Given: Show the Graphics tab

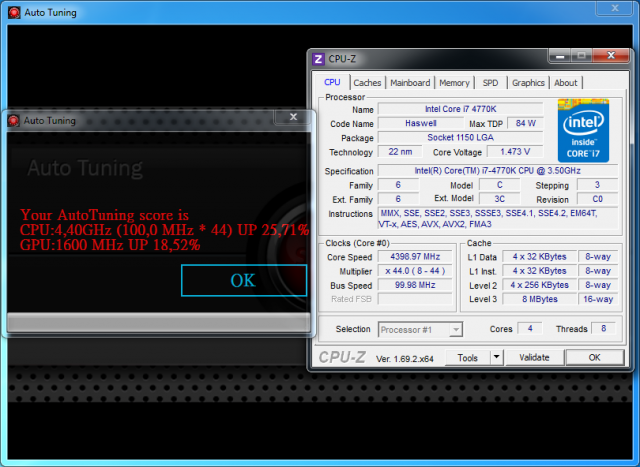Looking at the screenshot, I should pyautogui.click(x=528, y=83).
